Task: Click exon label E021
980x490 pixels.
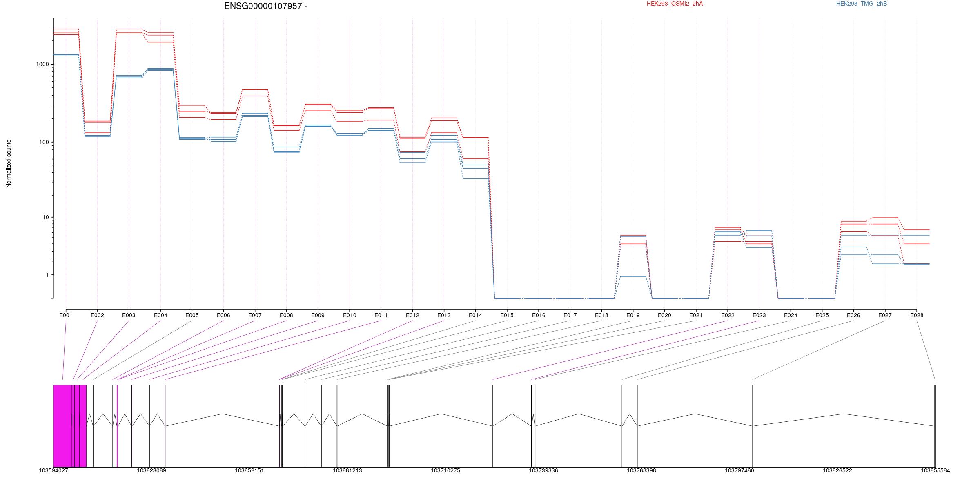Action: pos(696,315)
